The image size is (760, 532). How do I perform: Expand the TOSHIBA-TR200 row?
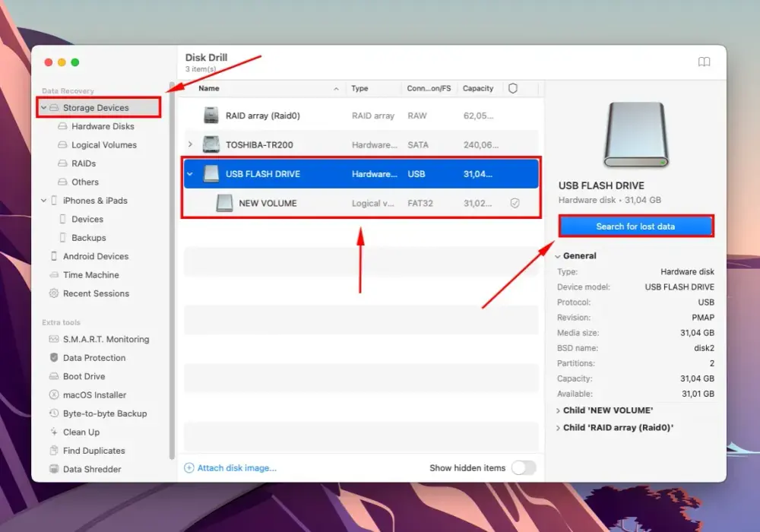point(190,144)
